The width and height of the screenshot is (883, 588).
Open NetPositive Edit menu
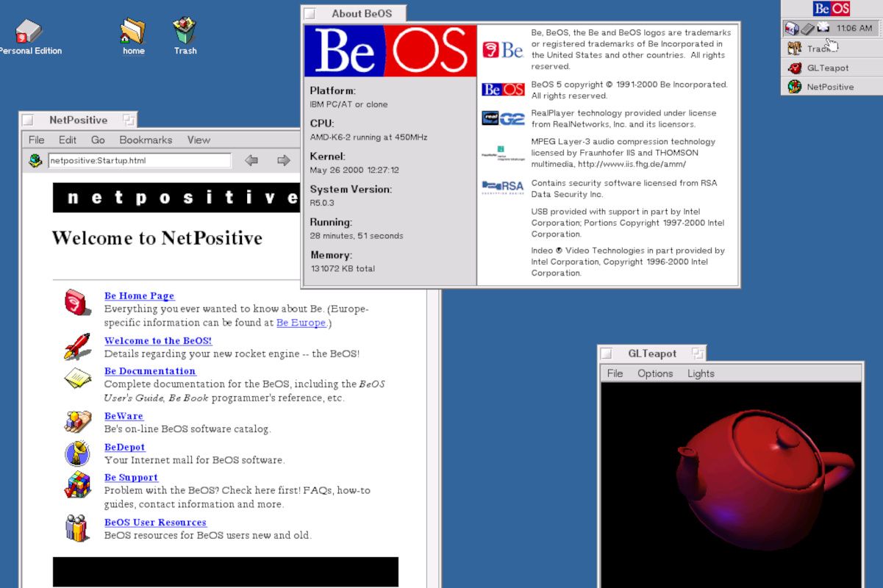point(68,140)
